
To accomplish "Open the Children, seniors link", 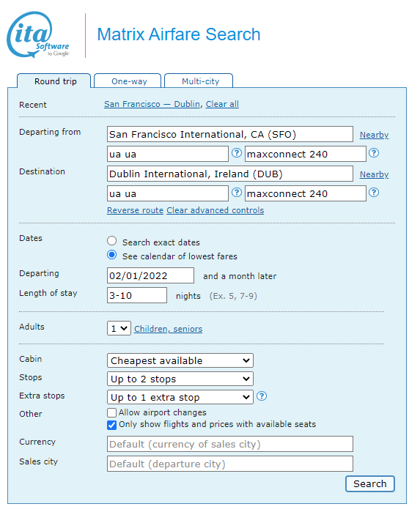I will pos(169,329).
